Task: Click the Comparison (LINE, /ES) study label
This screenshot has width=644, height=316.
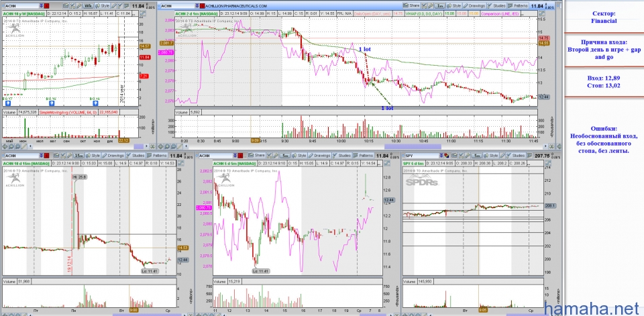Action: [500, 13]
